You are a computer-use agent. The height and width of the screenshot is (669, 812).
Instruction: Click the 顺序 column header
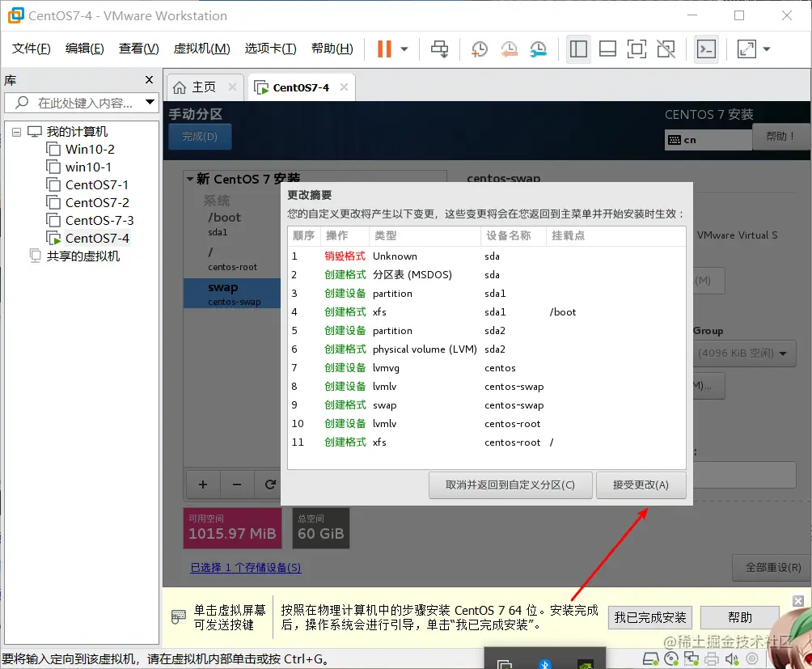point(304,235)
